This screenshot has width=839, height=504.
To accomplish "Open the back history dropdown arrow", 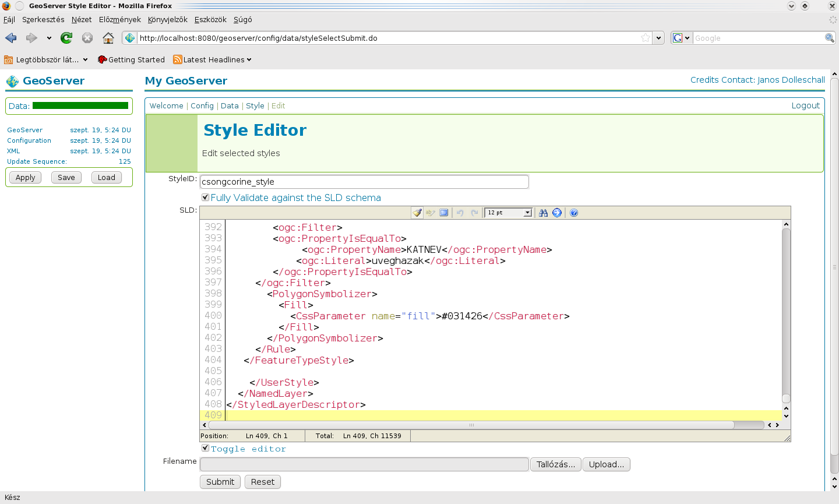I will coord(49,38).
